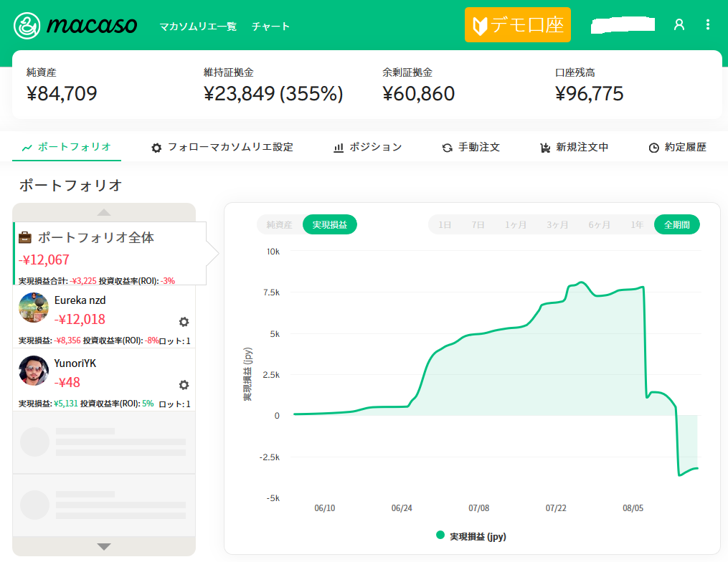Screen dimensions: 728x562
Task: Open the user account icon
Action: 679,24
